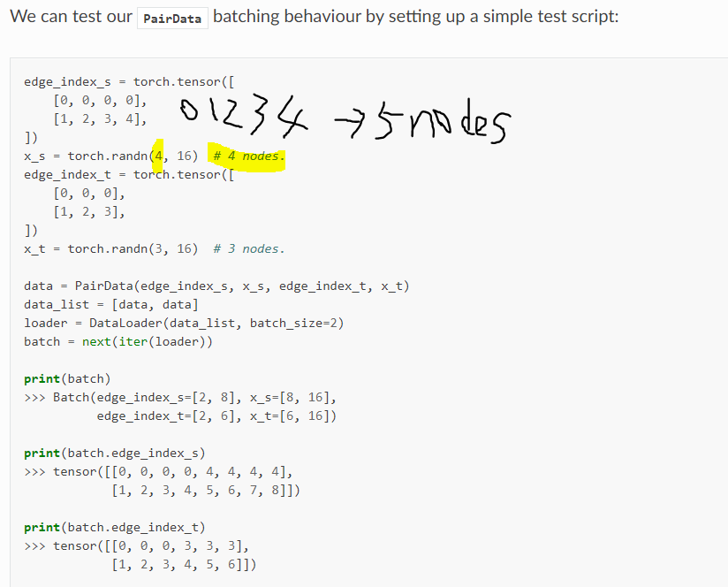Screen dimensions: 728x587
Task: Click the row '[1, 2, 3],'
Action: (89, 212)
